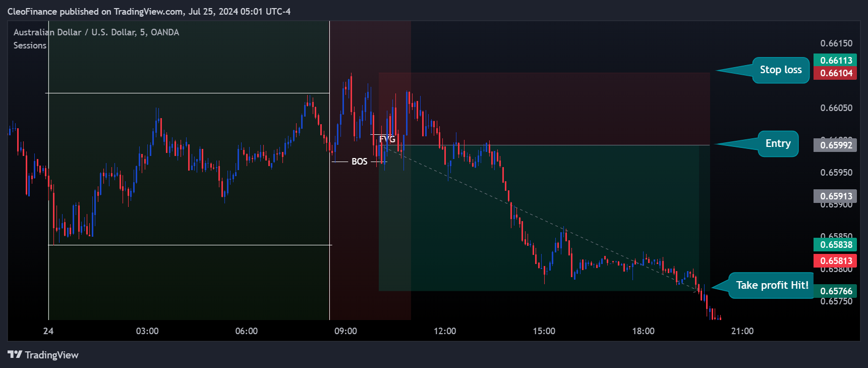
Task: Click the 09:00 time axis label
Action: [345, 331]
